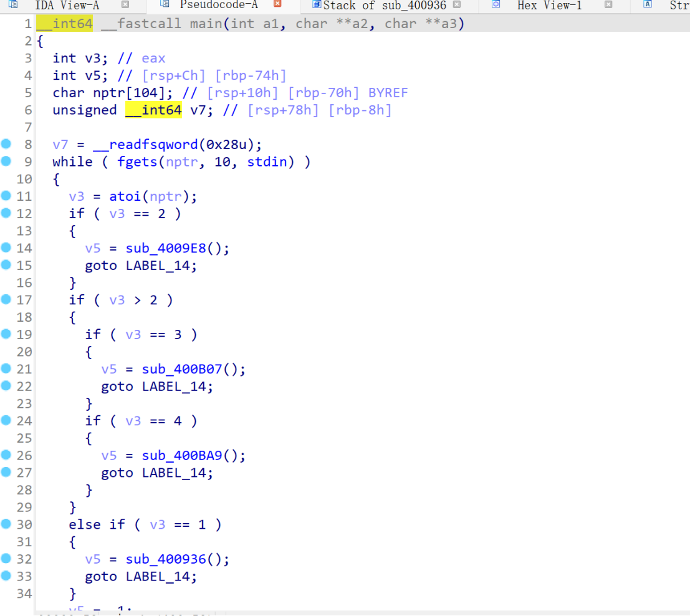690x616 pixels.
Task: Click the Stack of sub_400936 tab icon
Action: (x=317, y=5)
